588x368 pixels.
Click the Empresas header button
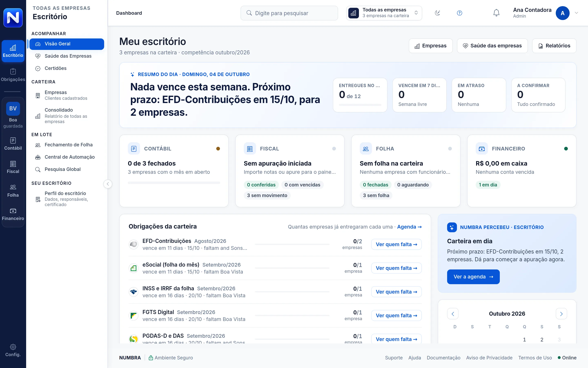431,46
